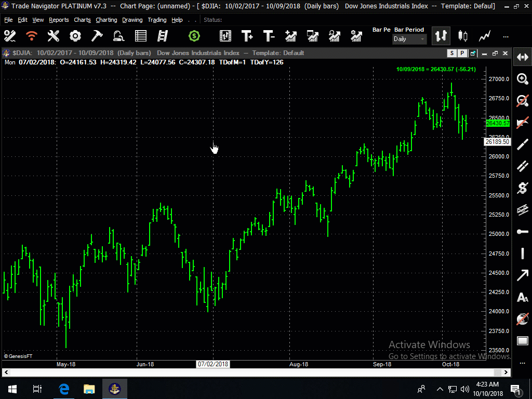The image size is (532, 399).
Task: Open the top toolbar overflow ellipsis
Action: [x=506, y=37]
